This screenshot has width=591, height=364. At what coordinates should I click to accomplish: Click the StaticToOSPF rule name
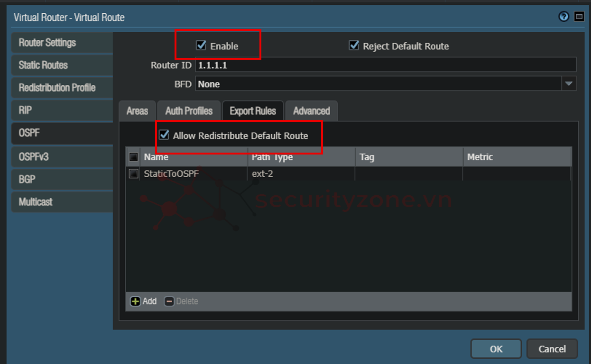point(171,174)
